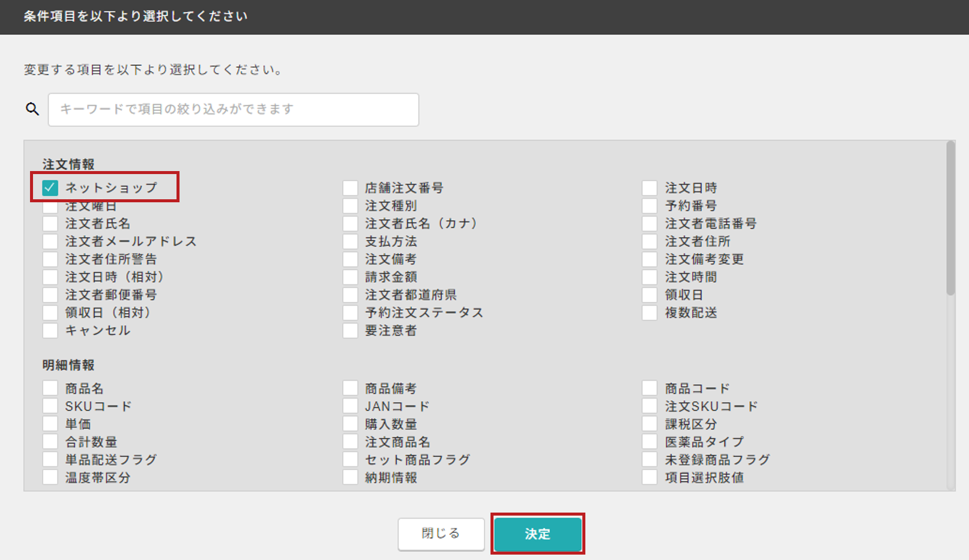Check the 複数配送 checkbox

(650, 313)
